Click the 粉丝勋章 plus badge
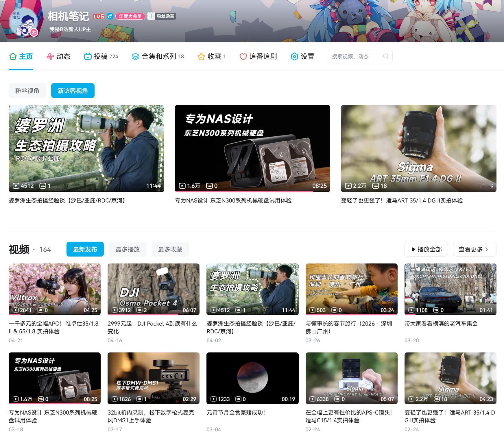The height and width of the screenshot is (442, 504). (x=162, y=16)
